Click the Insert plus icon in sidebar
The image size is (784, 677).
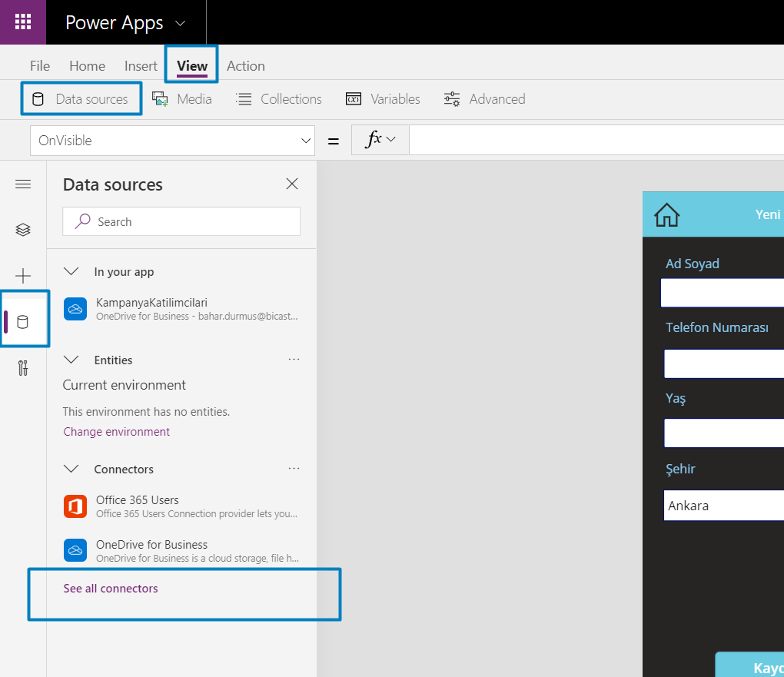tap(23, 276)
